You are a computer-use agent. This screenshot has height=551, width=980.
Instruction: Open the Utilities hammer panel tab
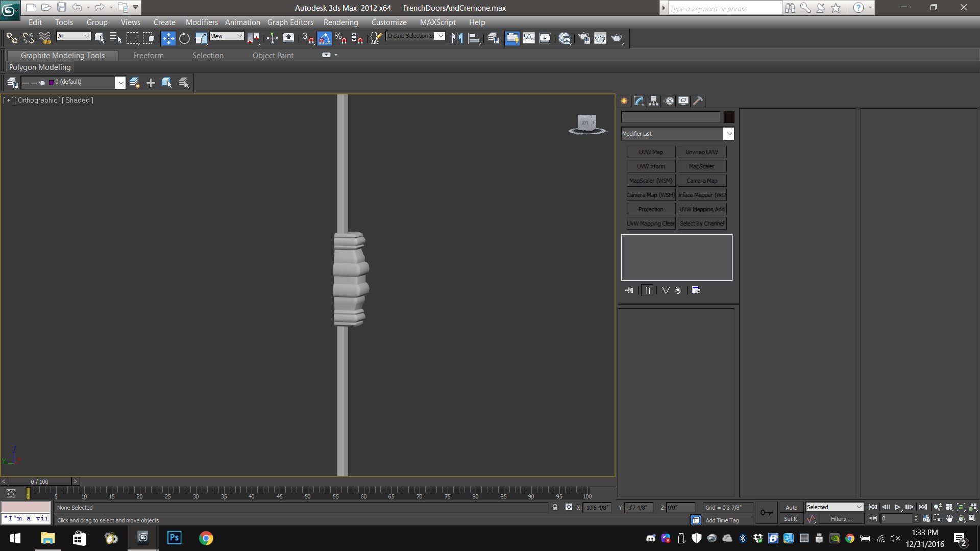pyautogui.click(x=698, y=101)
